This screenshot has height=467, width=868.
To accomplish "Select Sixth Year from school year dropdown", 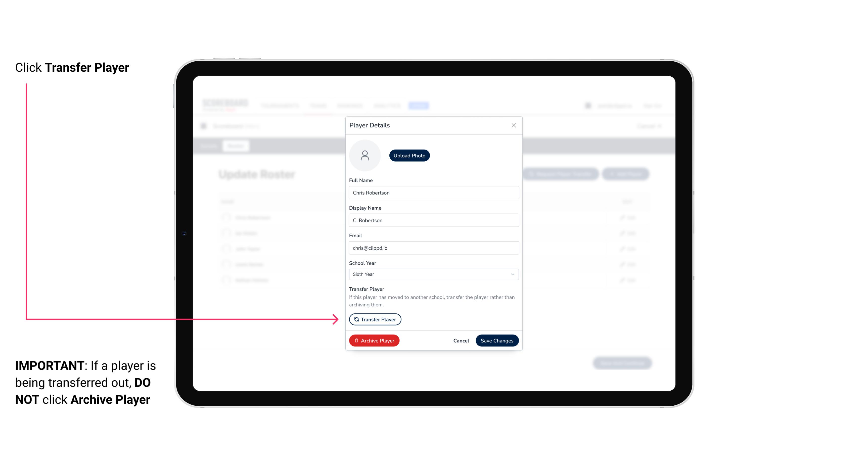I will (433, 274).
